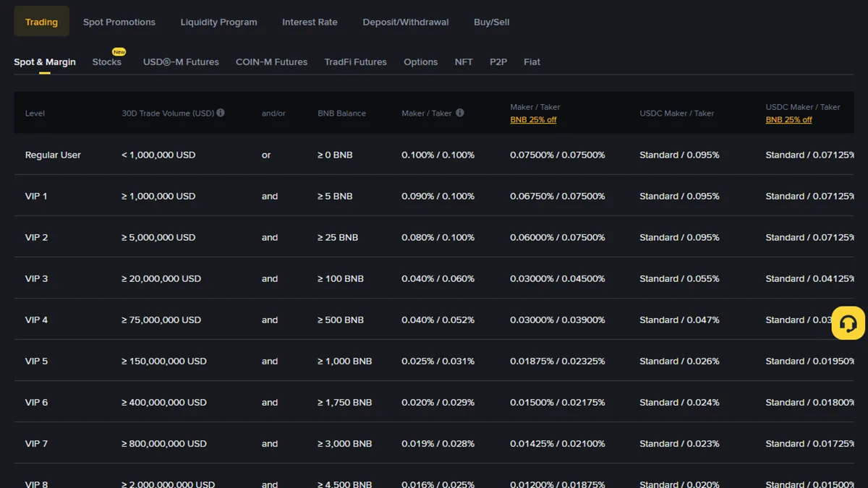Click the VIP 4 level label
This screenshot has height=488, width=868.
[x=36, y=320]
